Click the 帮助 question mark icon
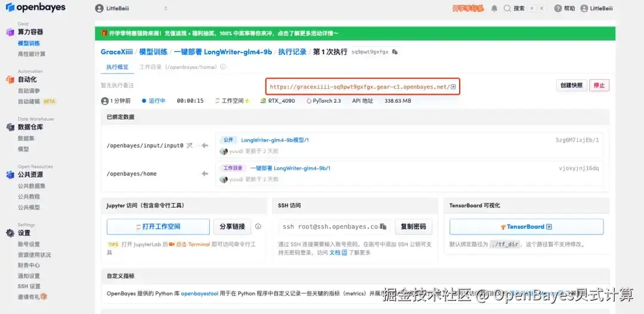 tap(558, 8)
